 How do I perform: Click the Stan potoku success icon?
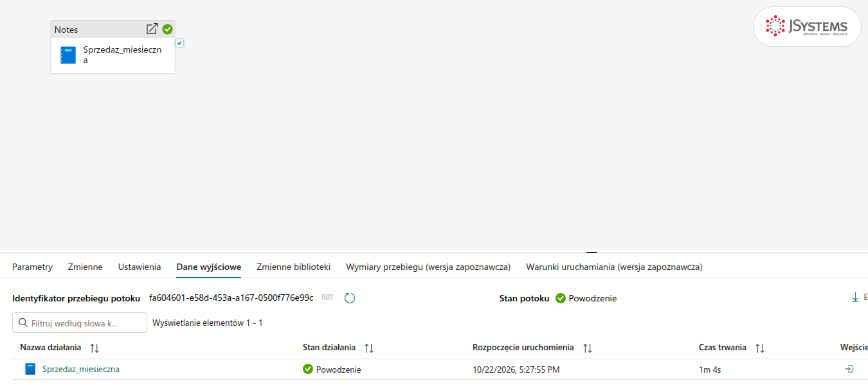561,298
